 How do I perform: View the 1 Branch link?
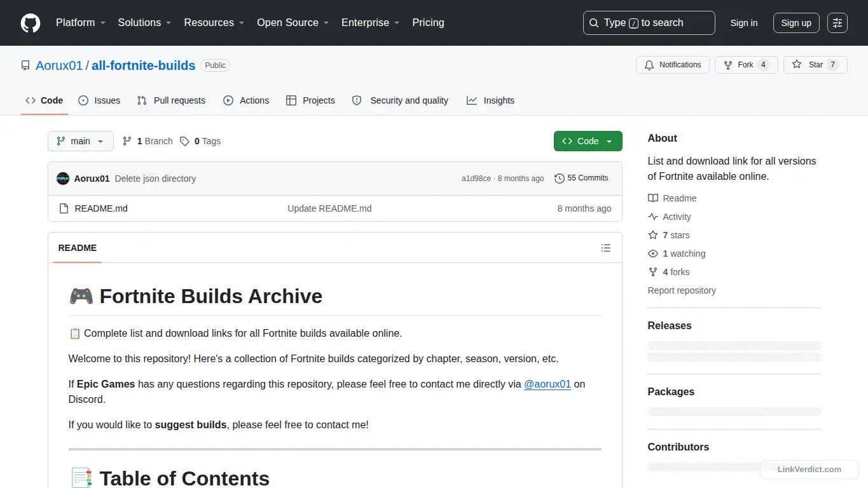click(x=148, y=141)
